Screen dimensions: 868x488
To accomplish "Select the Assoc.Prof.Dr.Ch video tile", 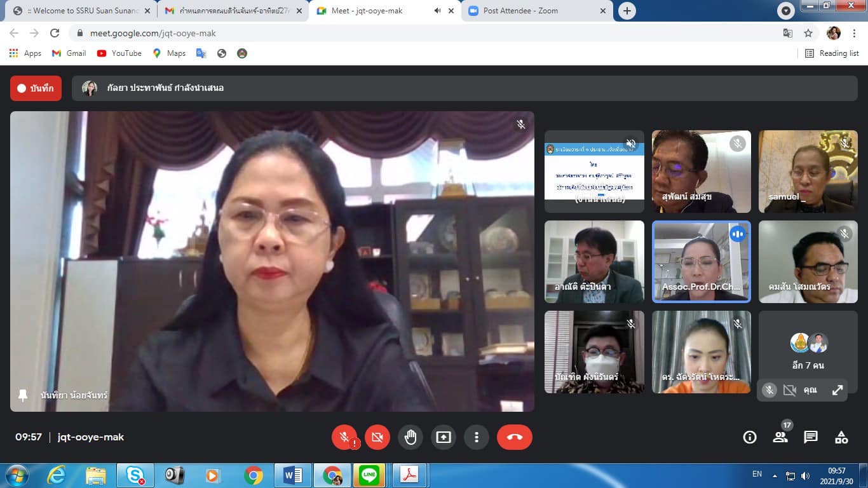I will [701, 261].
